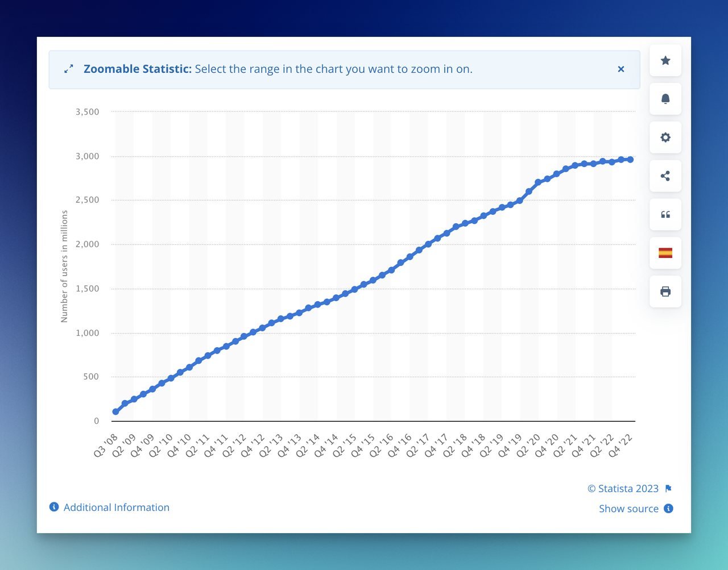Screen dimensions: 728x570
Task: Click the bell notification icon
Action: coord(665,99)
